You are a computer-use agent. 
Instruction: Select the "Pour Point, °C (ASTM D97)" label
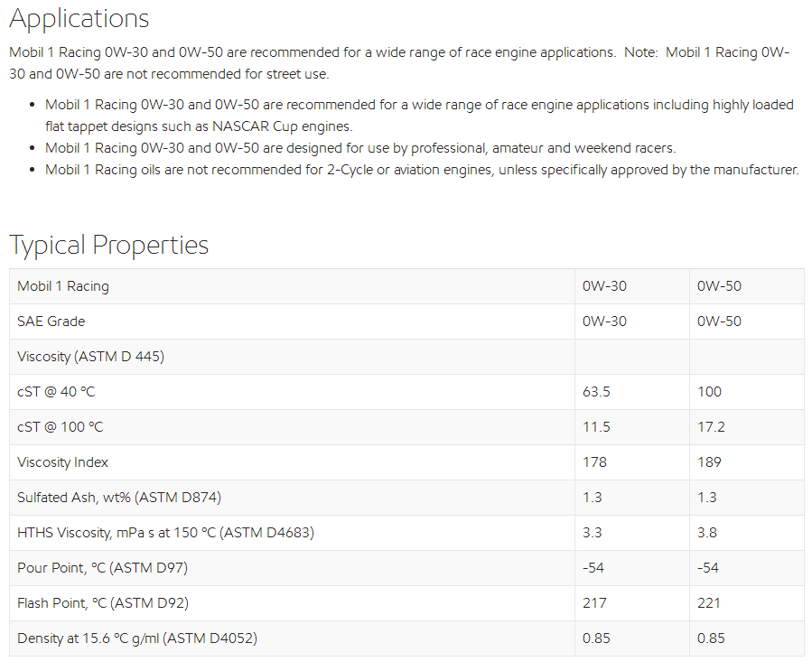[103, 568]
